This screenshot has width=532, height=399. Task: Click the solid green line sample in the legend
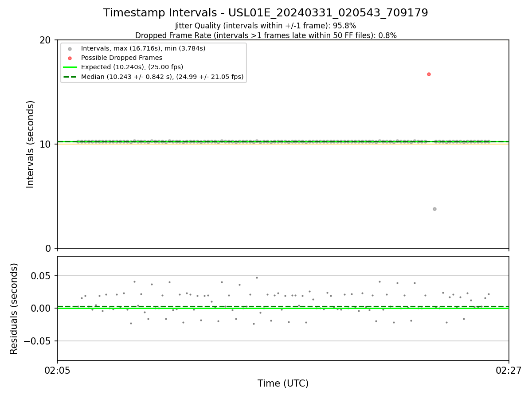point(70,67)
